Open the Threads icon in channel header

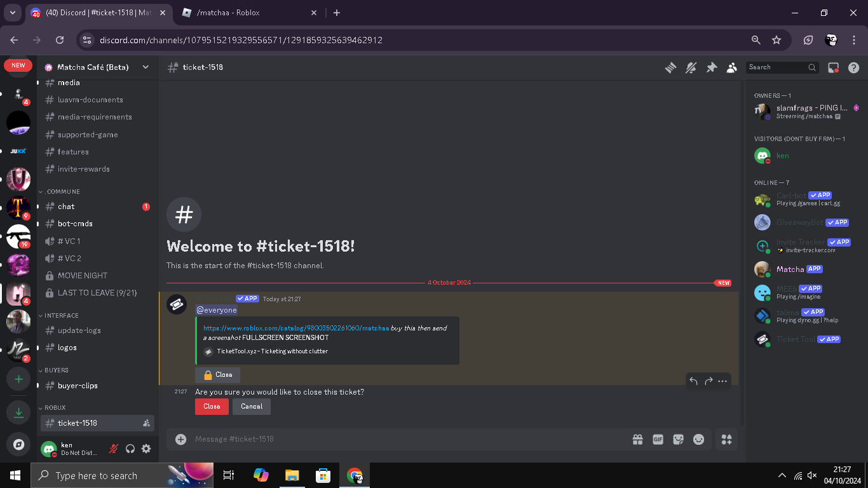670,67
